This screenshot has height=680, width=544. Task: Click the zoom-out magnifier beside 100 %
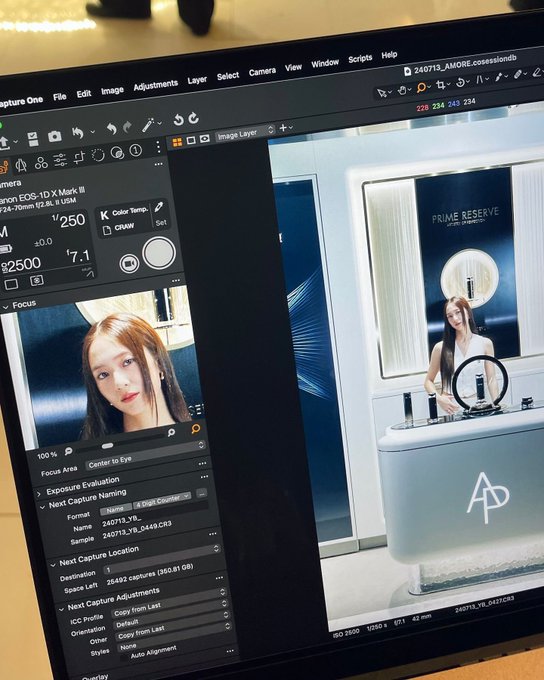pyautogui.click(x=68, y=451)
